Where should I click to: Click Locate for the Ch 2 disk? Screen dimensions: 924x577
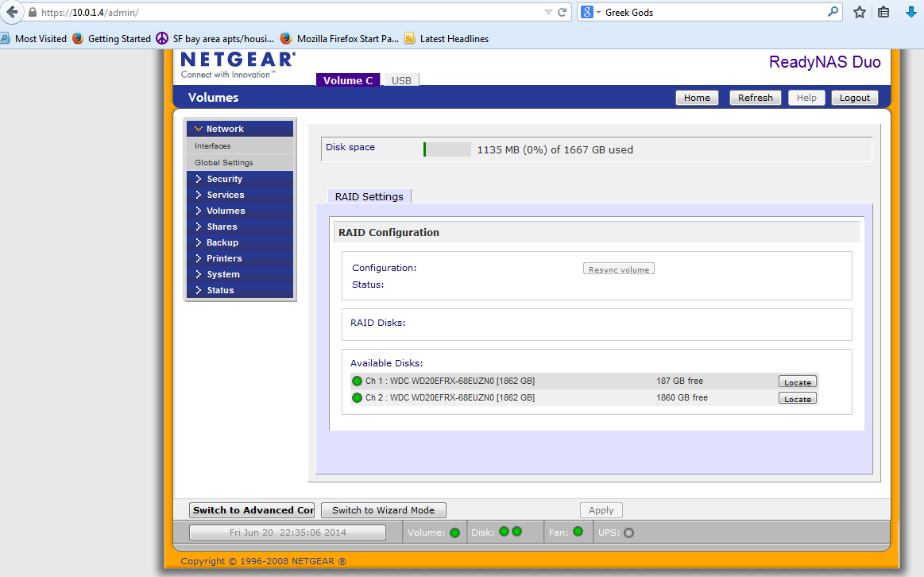coord(797,399)
